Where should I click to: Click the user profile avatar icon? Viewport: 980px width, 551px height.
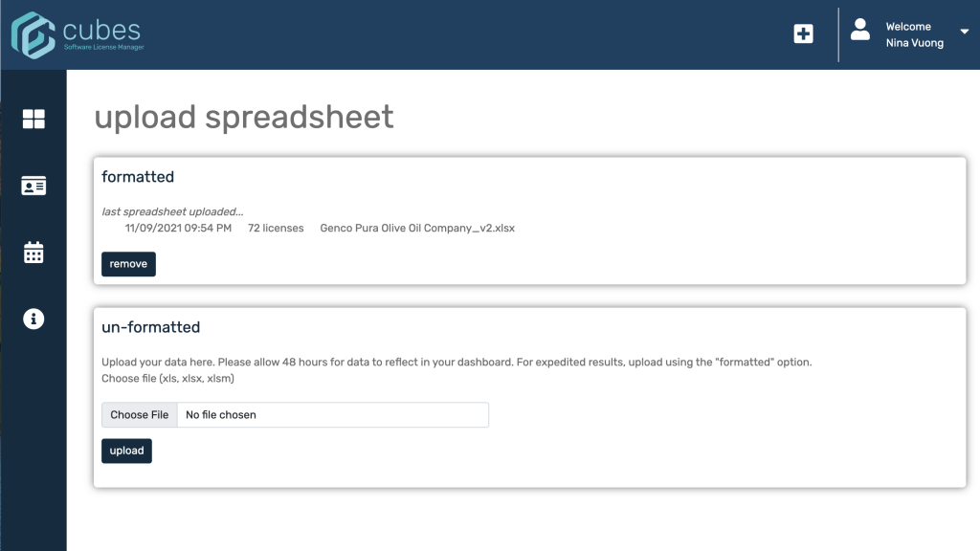860,30
